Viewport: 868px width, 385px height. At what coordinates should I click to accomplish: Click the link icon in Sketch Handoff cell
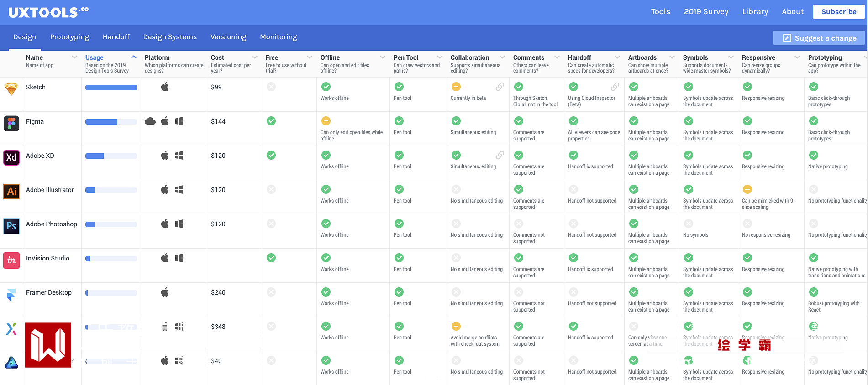[x=615, y=87]
